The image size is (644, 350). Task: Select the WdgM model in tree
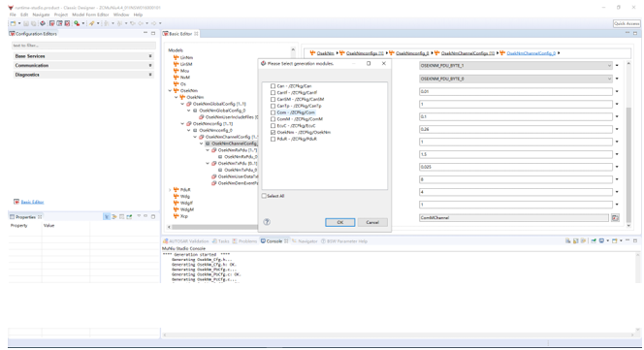(x=187, y=209)
